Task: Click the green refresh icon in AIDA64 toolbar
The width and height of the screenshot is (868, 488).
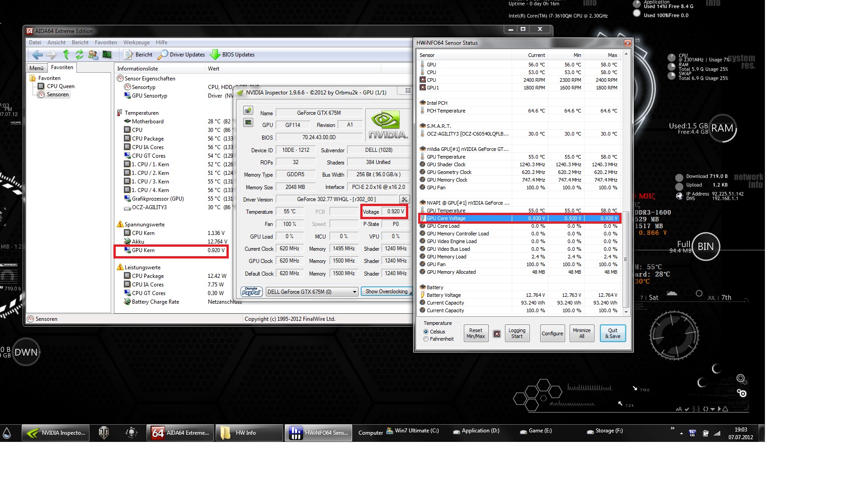Action: [80, 55]
